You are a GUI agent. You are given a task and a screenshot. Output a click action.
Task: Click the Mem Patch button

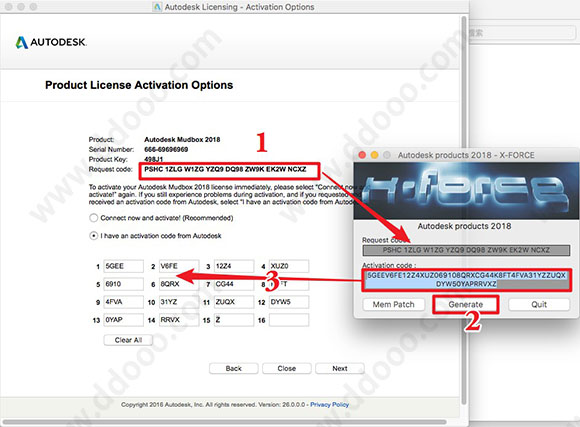393,305
